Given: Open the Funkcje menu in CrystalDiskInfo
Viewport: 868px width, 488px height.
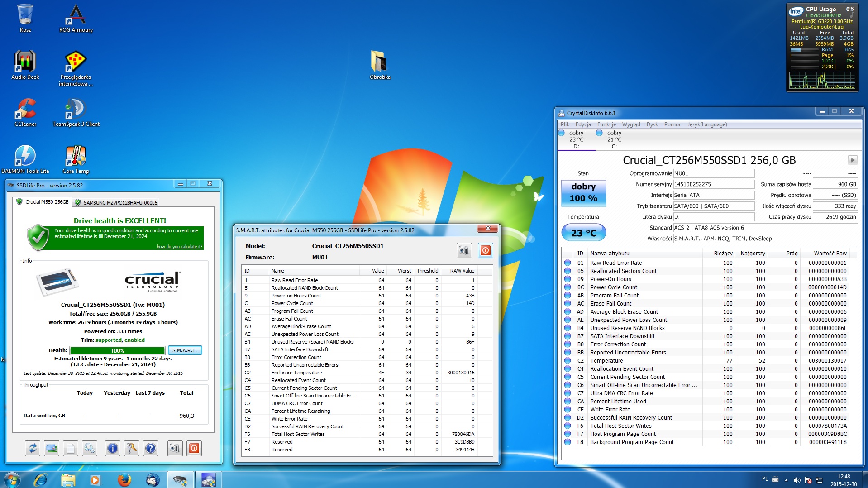Looking at the screenshot, I should (606, 124).
